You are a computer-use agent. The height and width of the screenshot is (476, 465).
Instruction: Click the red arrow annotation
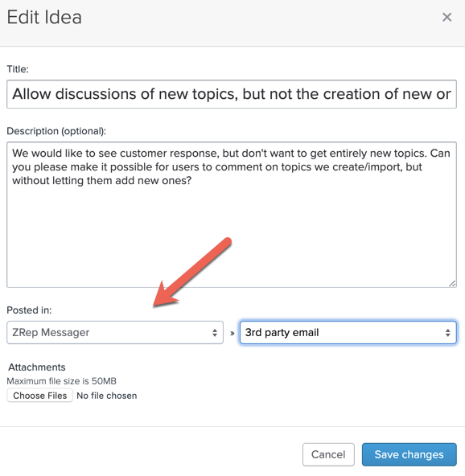click(x=192, y=272)
